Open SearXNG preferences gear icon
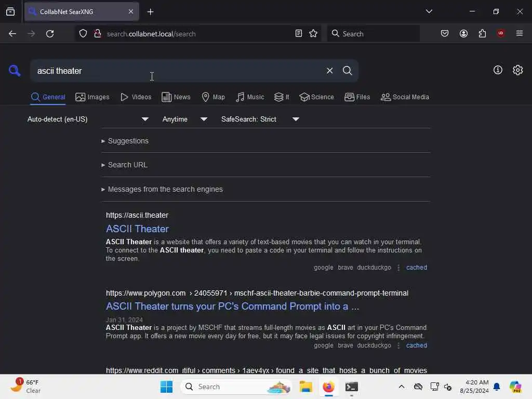This screenshot has height=399, width=532. pyautogui.click(x=517, y=70)
